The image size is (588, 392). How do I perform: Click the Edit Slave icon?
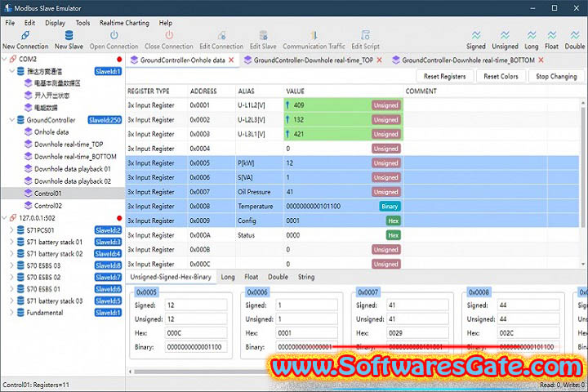[263, 36]
